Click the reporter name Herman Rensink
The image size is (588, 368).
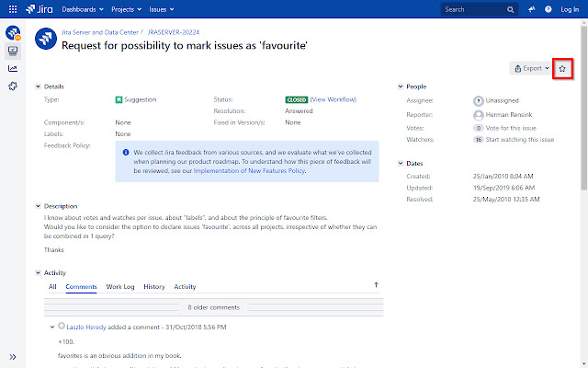click(x=509, y=115)
